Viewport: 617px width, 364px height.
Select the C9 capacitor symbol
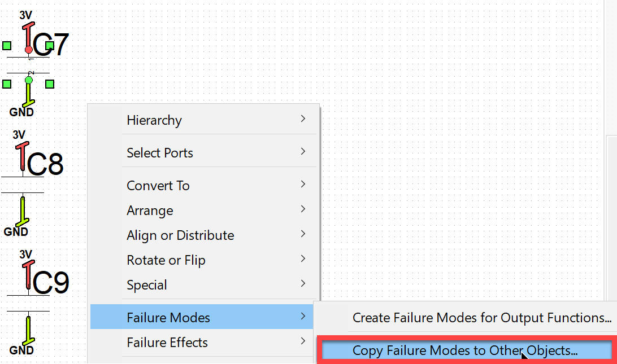(x=28, y=303)
